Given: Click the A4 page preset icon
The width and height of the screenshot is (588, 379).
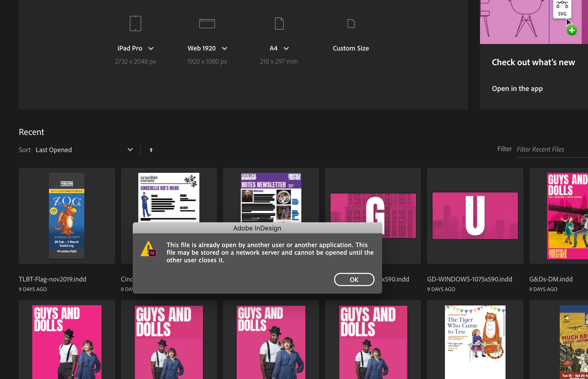Looking at the screenshot, I should pos(279,23).
